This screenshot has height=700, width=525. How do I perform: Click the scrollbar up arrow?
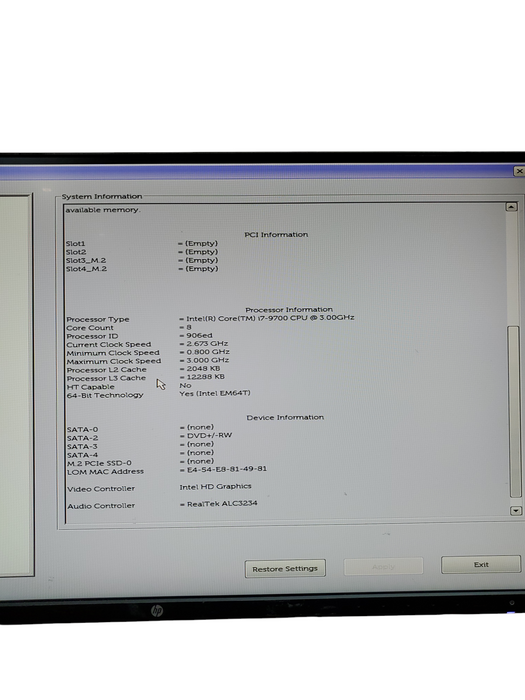511,207
